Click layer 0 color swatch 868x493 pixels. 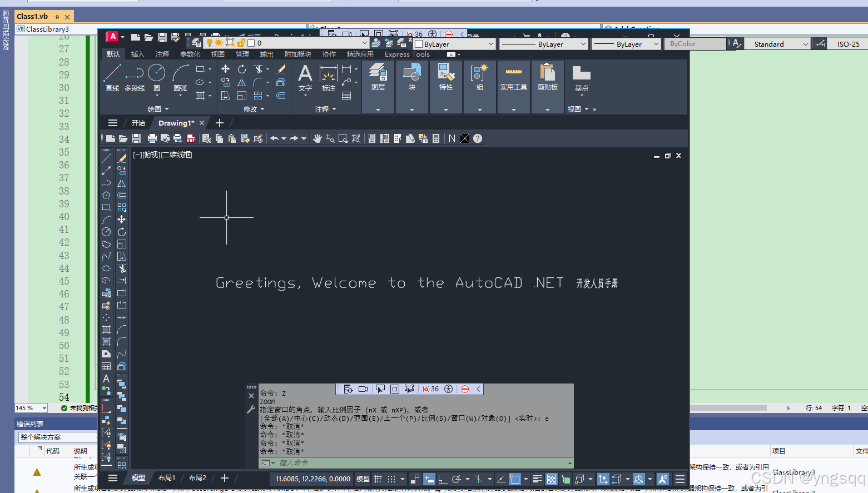click(251, 43)
